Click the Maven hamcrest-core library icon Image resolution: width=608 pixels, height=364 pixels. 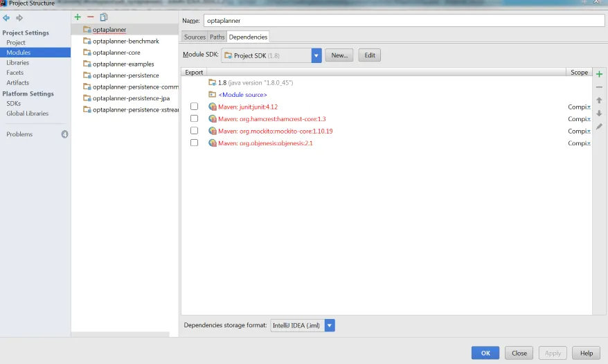coord(212,118)
